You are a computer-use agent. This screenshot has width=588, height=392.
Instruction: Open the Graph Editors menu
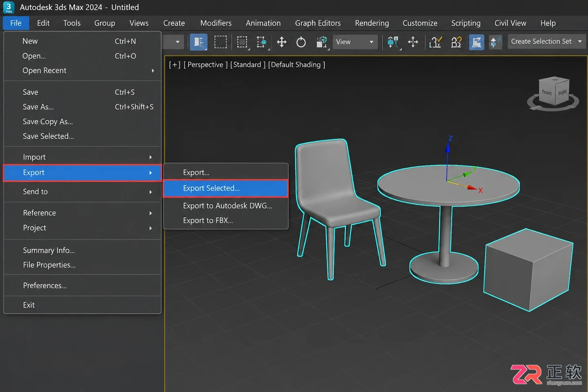(x=318, y=23)
